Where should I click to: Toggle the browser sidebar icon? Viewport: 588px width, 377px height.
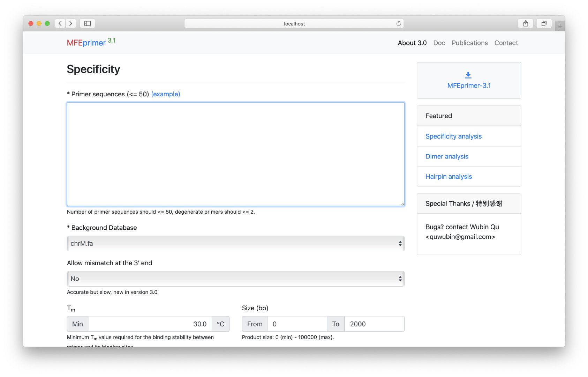pos(87,23)
